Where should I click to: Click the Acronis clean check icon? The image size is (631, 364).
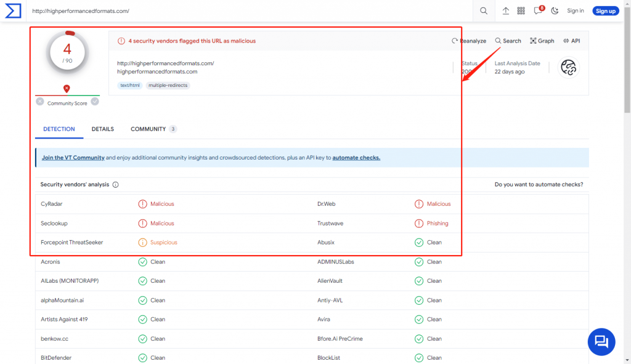(142, 262)
